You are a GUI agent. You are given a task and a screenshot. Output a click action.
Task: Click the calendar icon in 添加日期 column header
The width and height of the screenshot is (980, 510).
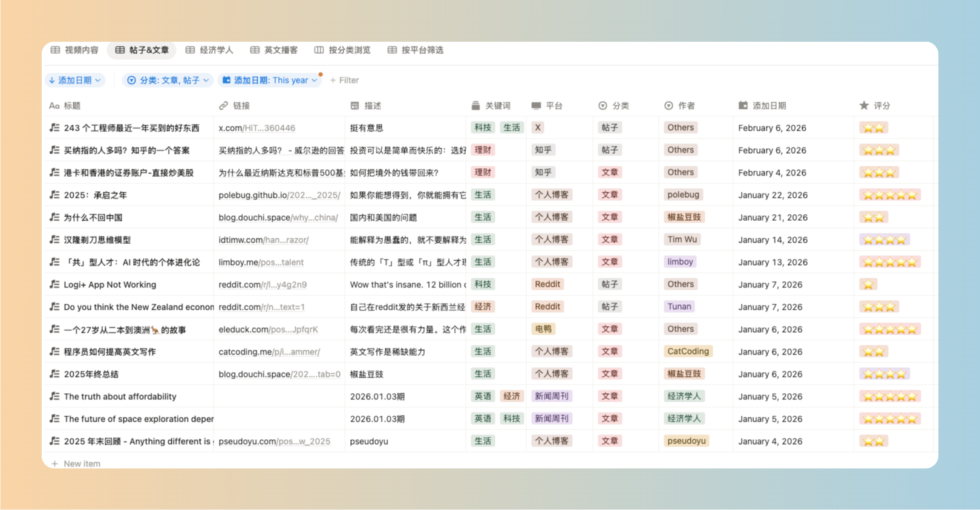tap(743, 106)
